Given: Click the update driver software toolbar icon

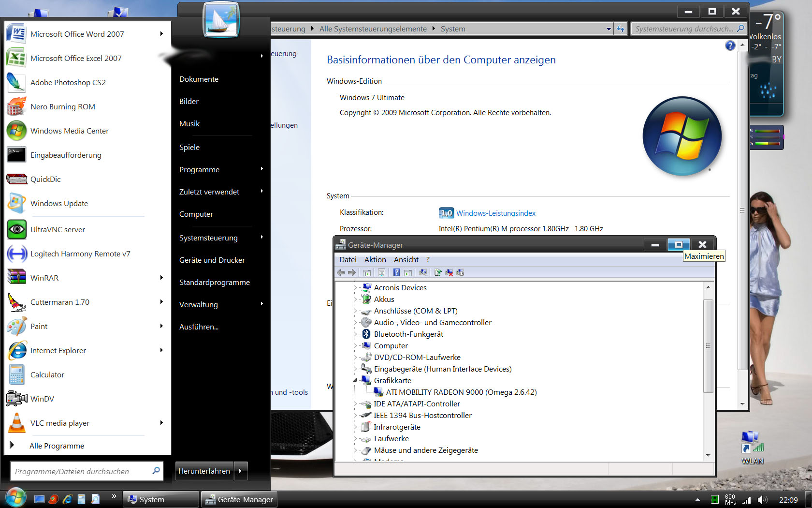Looking at the screenshot, I should [438, 273].
